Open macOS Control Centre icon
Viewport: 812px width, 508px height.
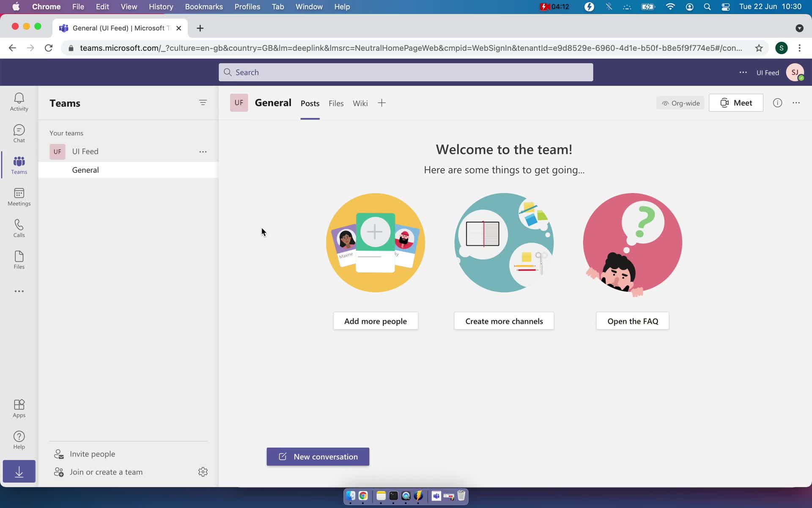tap(726, 7)
